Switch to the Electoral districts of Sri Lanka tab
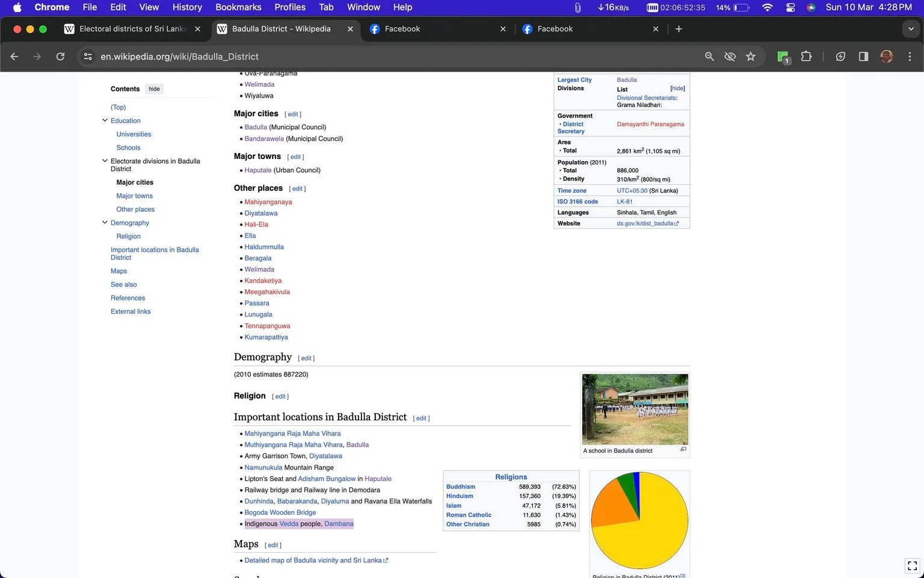Viewport: 924px width, 578px height. 132,29
